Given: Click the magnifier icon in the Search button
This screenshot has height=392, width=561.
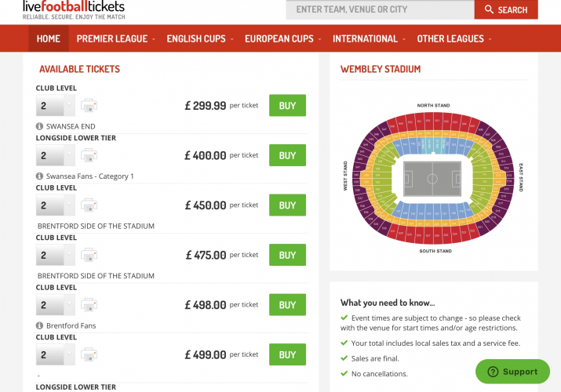Looking at the screenshot, I should [x=489, y=9].
